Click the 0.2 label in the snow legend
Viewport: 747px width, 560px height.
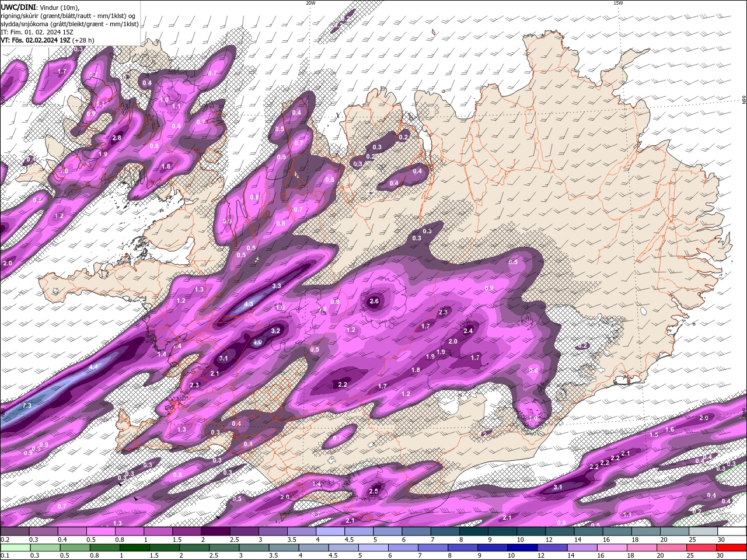[x=5, y=540]
